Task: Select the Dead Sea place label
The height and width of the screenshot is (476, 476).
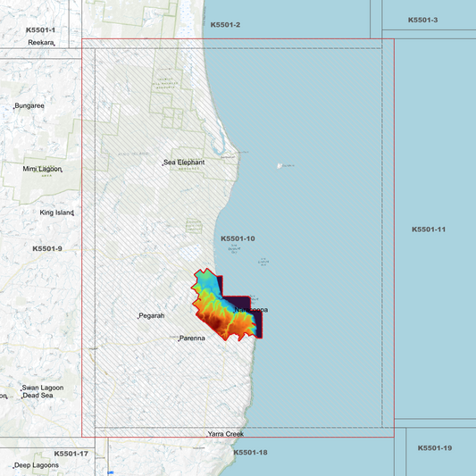Action: (38, 396)
